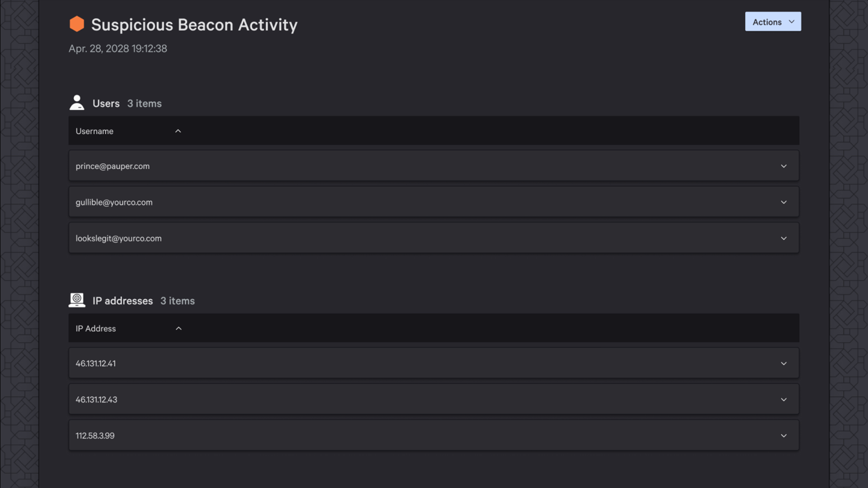Expand the 46.131.12.43 IP address row
This screenshot has width=868, height=488.
(784, 399)
